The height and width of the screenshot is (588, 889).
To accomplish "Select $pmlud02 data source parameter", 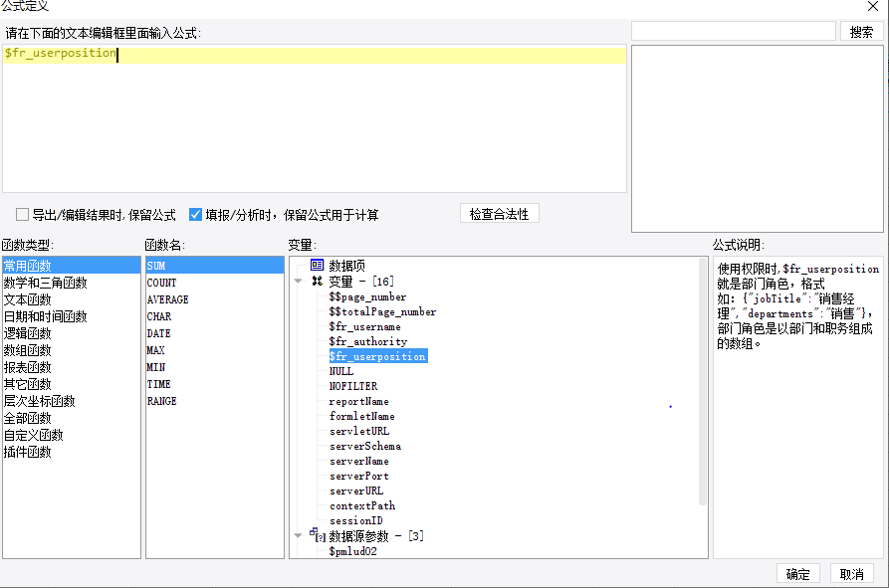I will [x=352, y=551].
